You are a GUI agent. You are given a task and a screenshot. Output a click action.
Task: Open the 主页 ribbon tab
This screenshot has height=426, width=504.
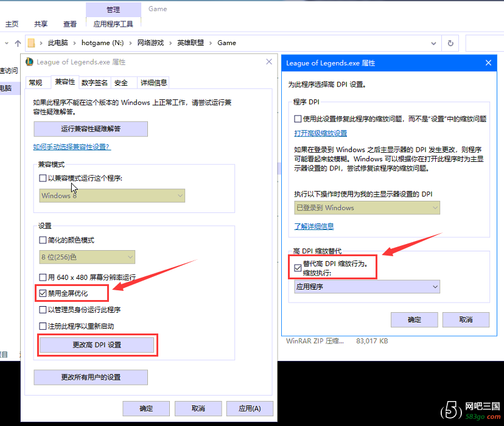(12, 24)
